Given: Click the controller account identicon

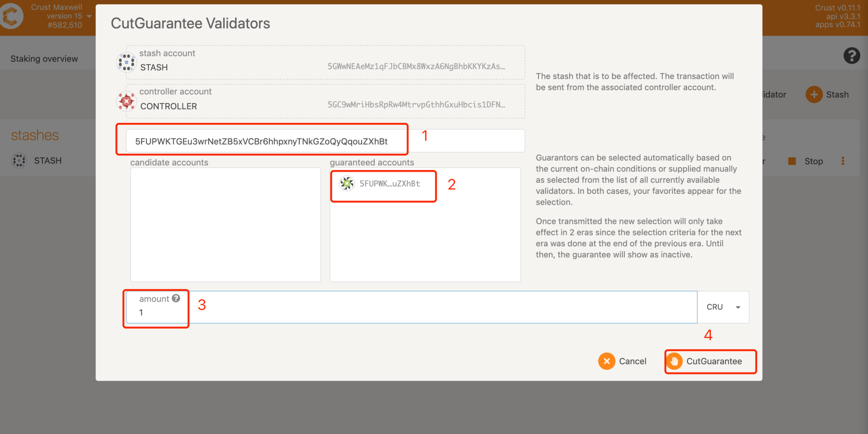Looking at the screenshot, I should [x=127, y=101].
